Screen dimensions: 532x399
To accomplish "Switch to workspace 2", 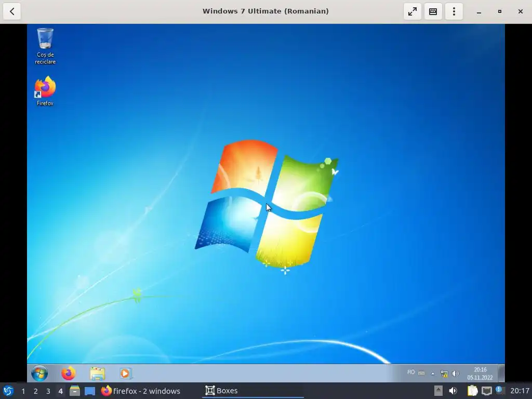I will click(36, 391).
